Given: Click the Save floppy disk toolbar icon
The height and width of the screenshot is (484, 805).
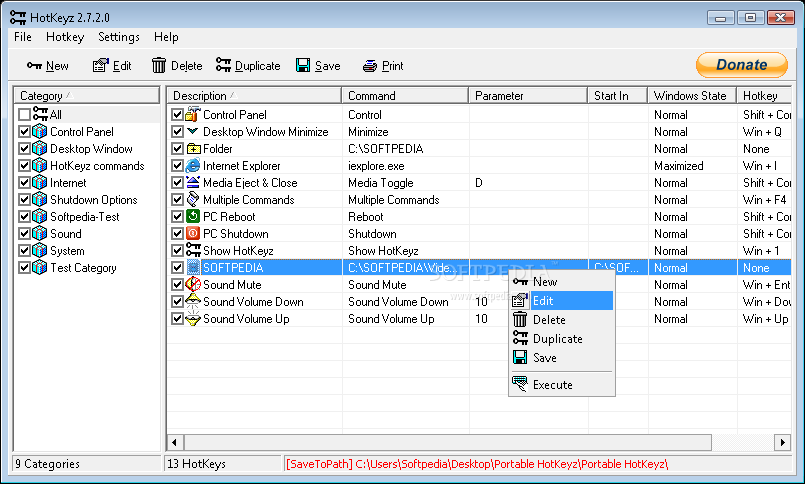Looking at the screenshot, I should 303,65.
